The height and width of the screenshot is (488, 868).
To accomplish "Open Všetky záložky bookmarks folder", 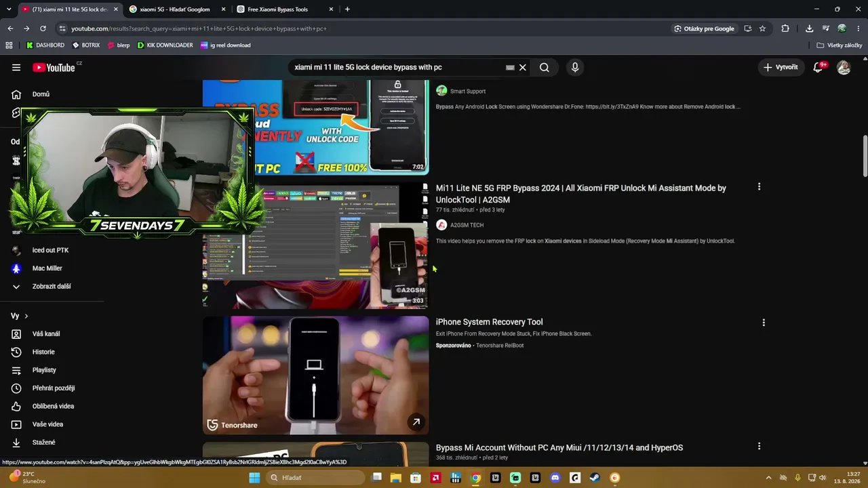I will (x=839, y=45).
